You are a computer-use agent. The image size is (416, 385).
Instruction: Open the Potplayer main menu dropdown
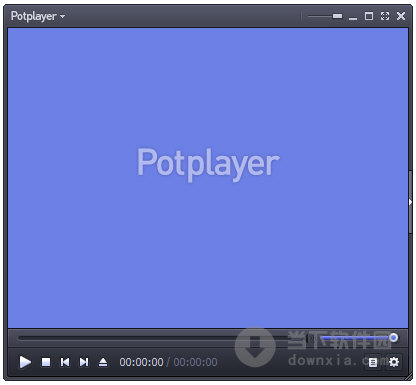38,16
